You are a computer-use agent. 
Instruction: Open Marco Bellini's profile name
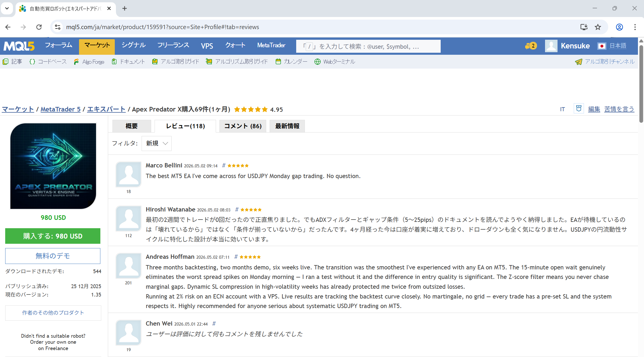pyautogui.click(x=164, y=165)
